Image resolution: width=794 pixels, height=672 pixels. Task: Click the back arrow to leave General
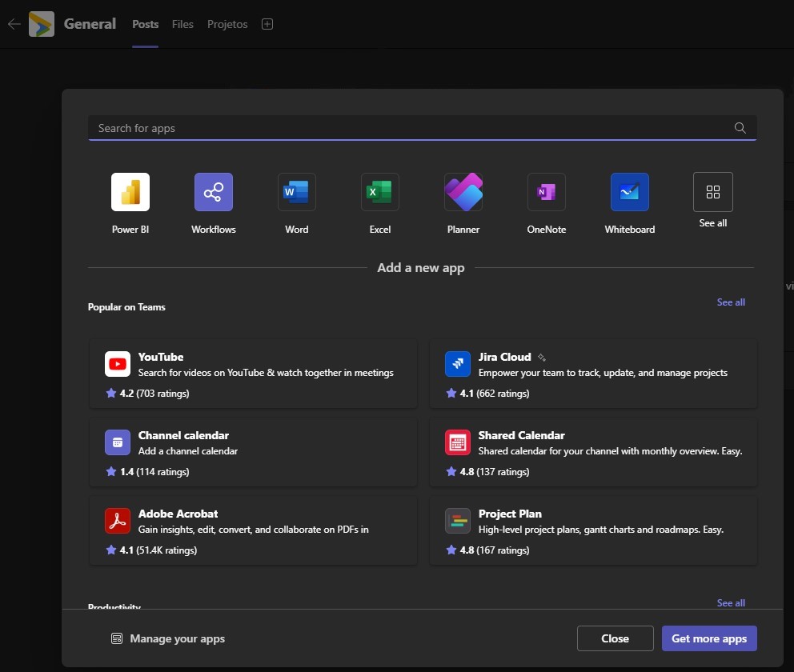[x=14, y=24]
